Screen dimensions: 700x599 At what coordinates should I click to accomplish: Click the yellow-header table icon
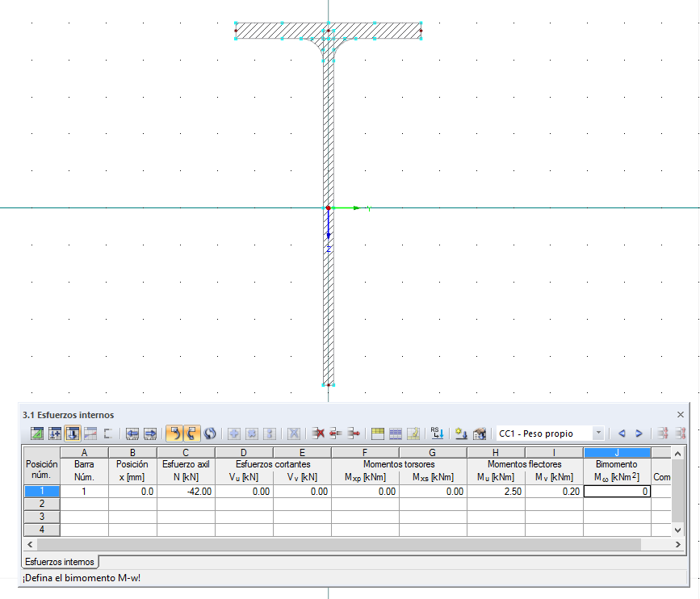coord(378,434)
